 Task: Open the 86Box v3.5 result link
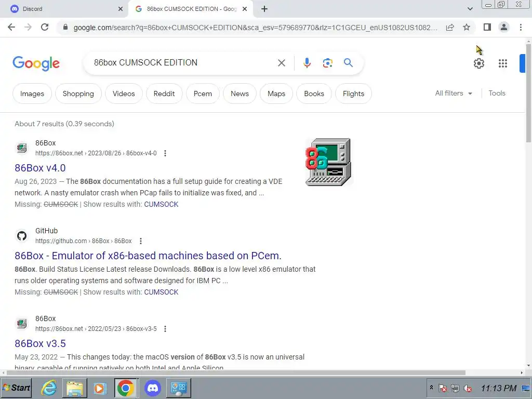coord(40,344)
